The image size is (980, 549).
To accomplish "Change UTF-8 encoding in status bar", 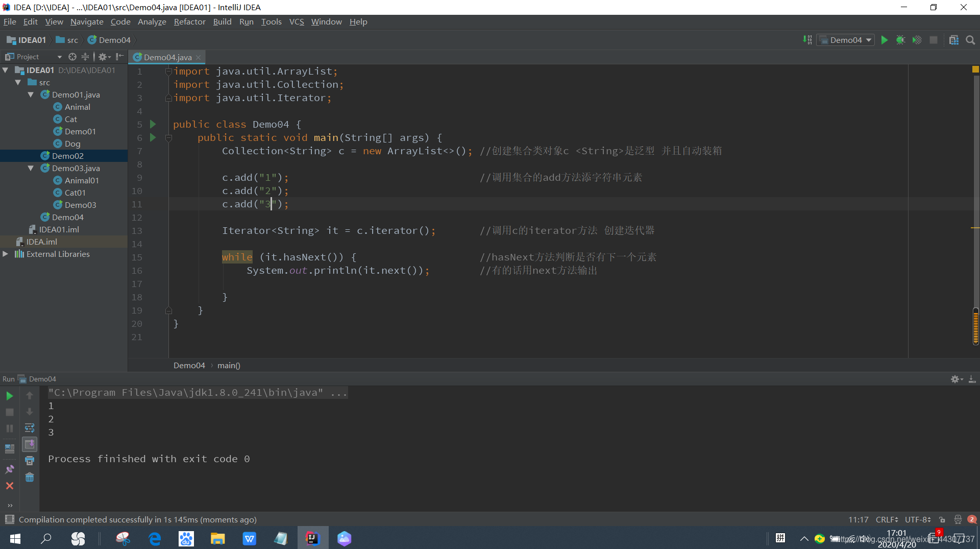I will [x=918, y=519].
